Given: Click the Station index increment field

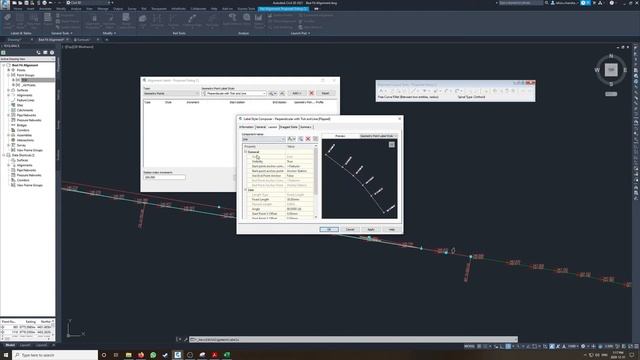Looking at the screenshot, I should (x=164, y=177).
